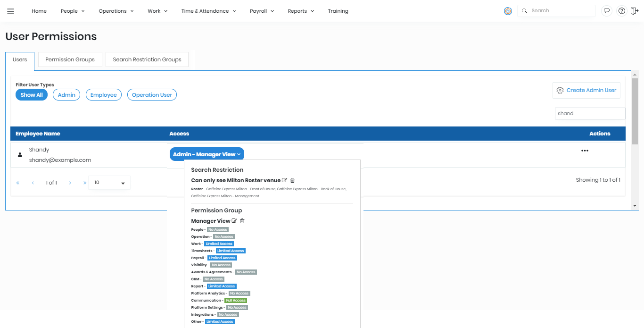This screenshot has height=328, width=644.
Task: Click the logout icon
Action: point(634,11)
